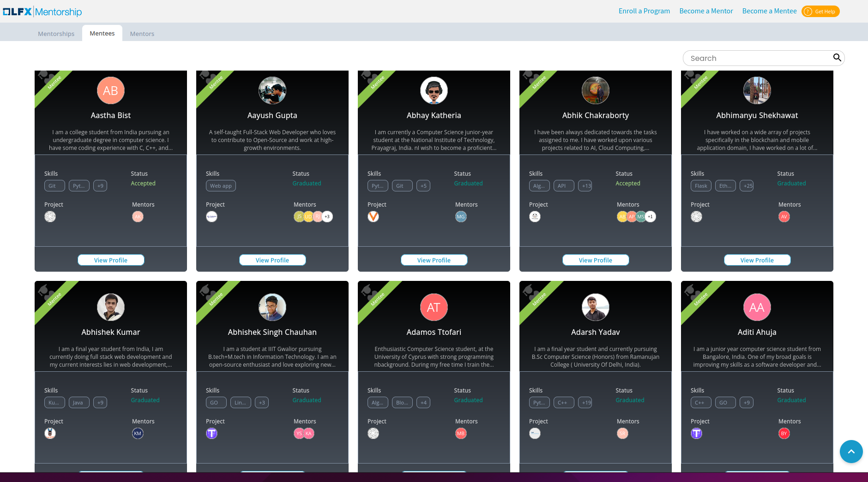
Task: Expand Abhimanyu Shekhawat's +25 more skills
Action: click(x=747, y=186)
